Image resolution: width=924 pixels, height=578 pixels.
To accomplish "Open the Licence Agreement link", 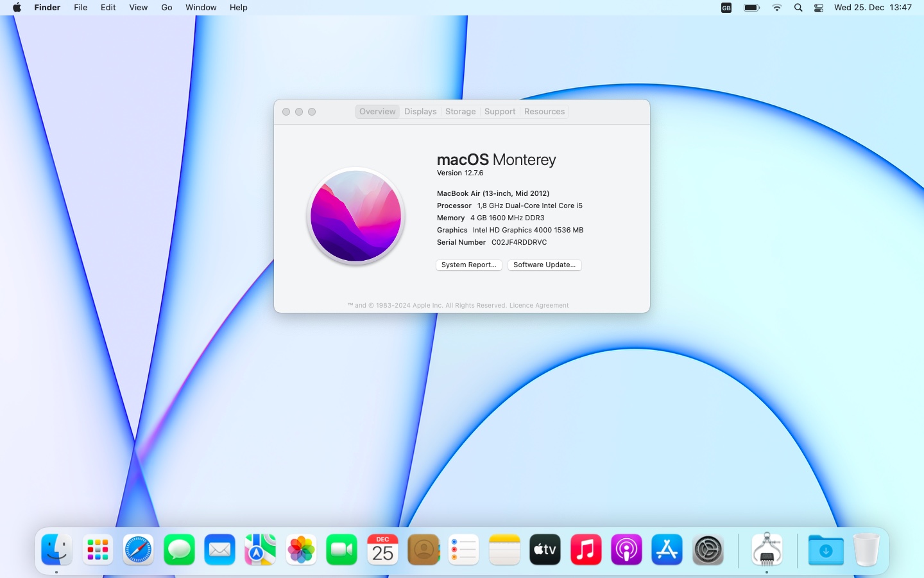I will pyautogui.click(x=539, y=306).
